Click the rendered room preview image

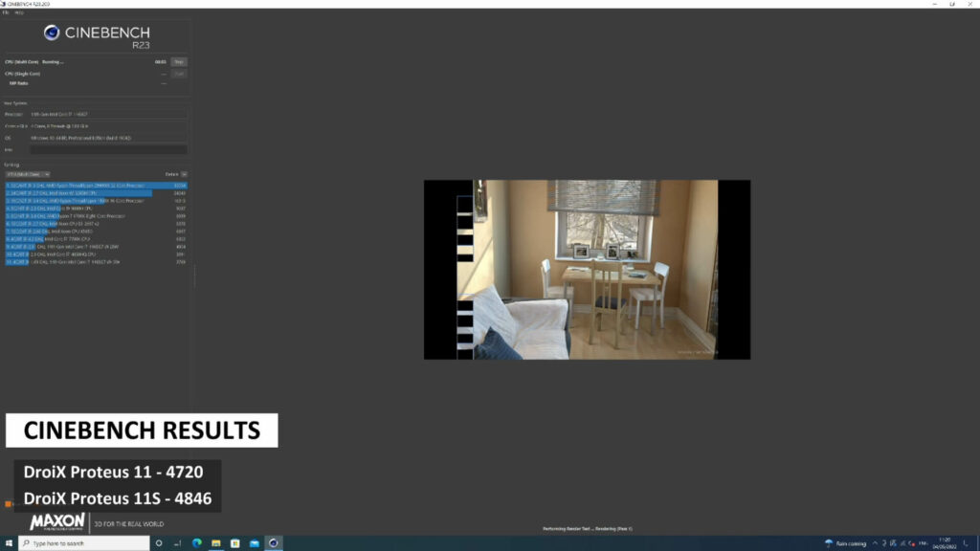pos(587,269)
